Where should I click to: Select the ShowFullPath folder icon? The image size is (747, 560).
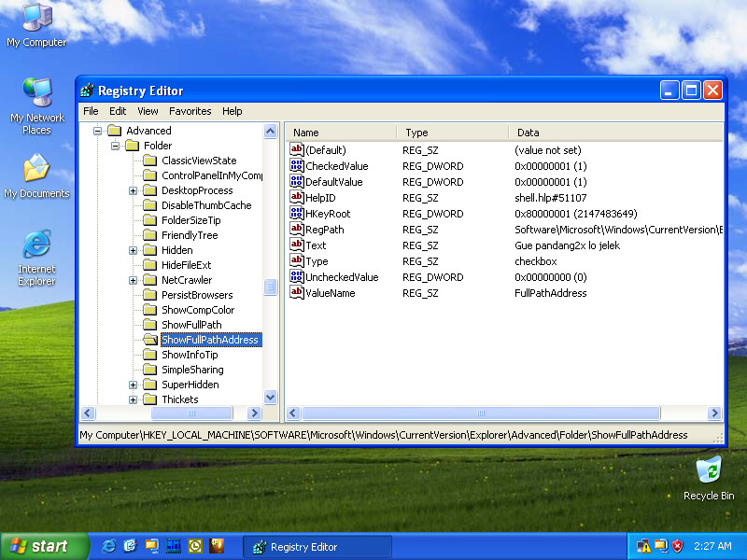coord(150,325)
